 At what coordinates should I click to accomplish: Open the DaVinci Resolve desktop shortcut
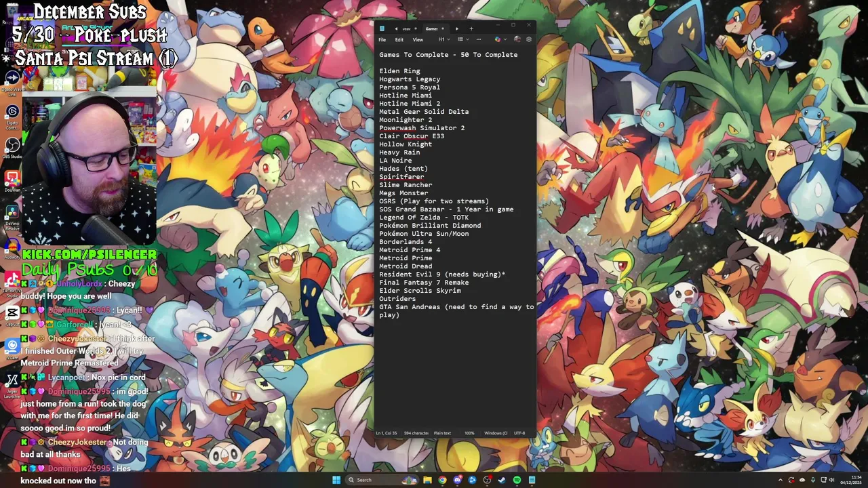click(x=12, y=218)
